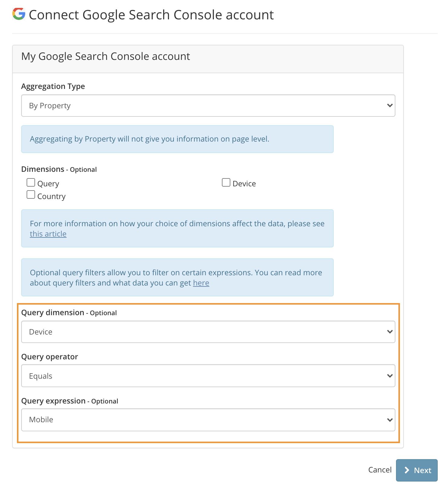448x490 pixels.
Task: Click the 'Query expression - Optional' label
Action: pyautogui.click(x=70, y=401)
